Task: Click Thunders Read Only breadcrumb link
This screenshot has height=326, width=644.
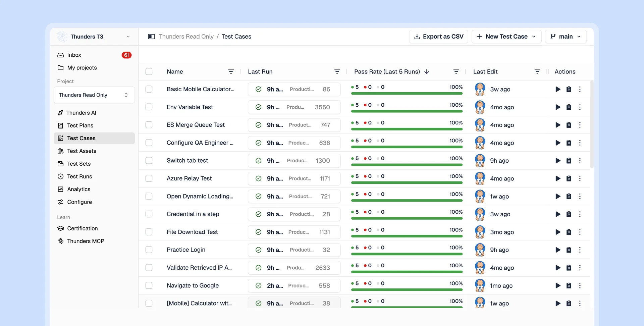Action: point(186,37)
